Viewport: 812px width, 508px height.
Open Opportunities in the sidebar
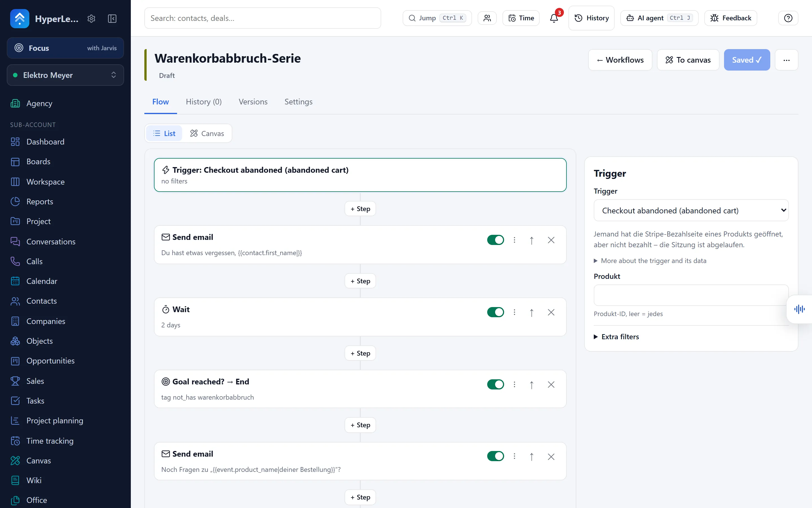point(50,361)
